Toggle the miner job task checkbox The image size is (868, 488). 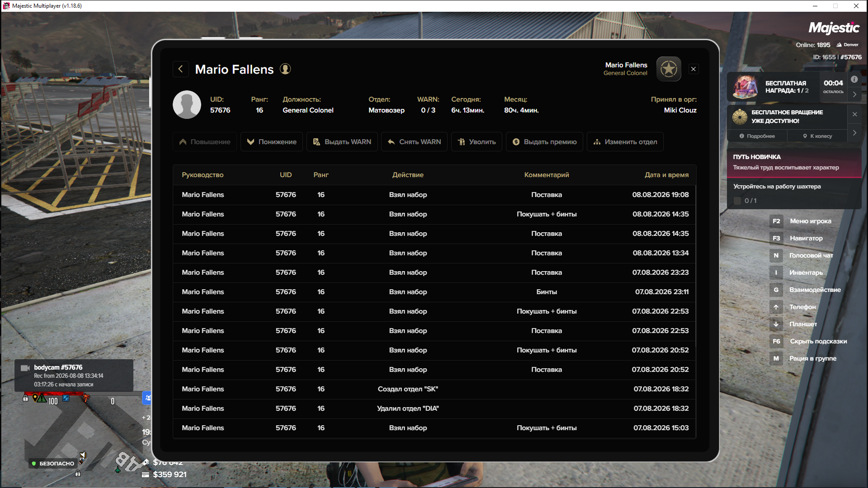coord(737,201)
